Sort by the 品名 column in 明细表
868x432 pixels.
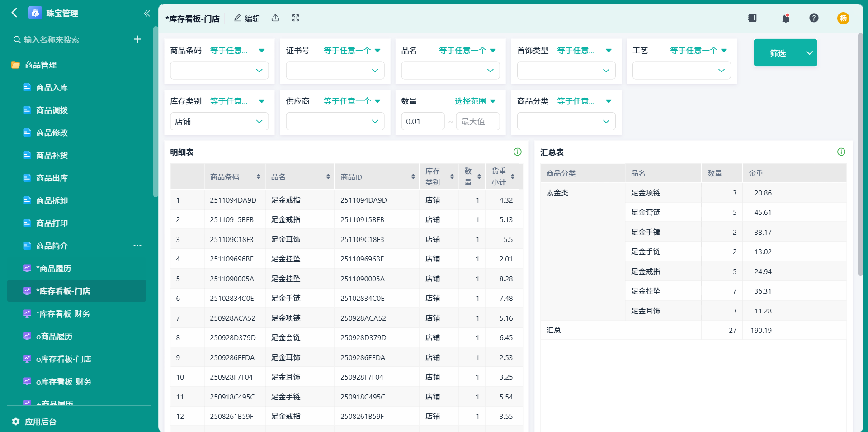click(x=328, y=177)
